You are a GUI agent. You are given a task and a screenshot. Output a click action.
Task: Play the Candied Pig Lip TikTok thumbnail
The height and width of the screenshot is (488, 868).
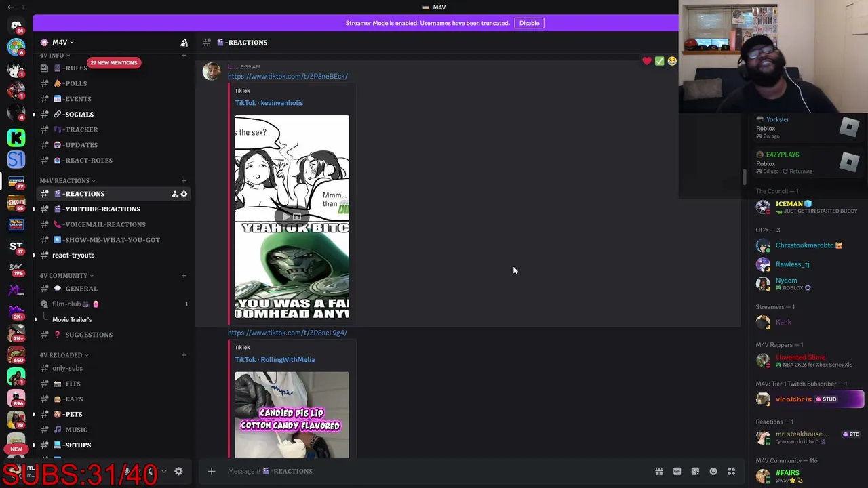[292, 415]
